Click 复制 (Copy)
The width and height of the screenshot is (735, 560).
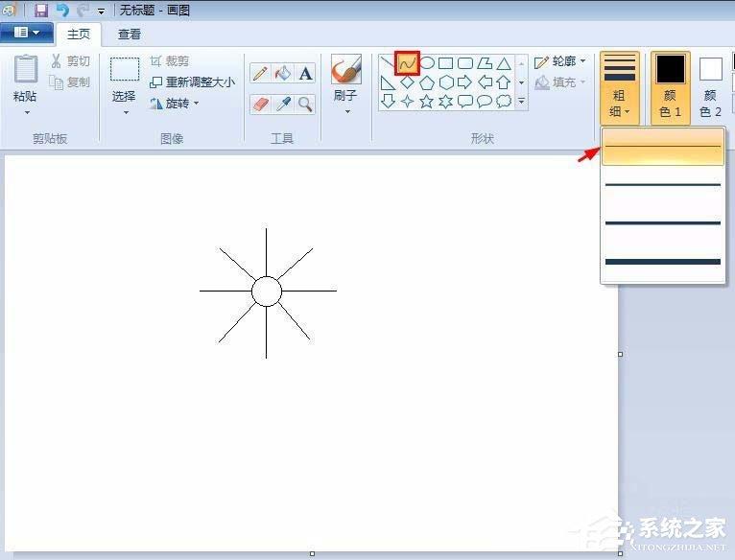tap(70, 82)
